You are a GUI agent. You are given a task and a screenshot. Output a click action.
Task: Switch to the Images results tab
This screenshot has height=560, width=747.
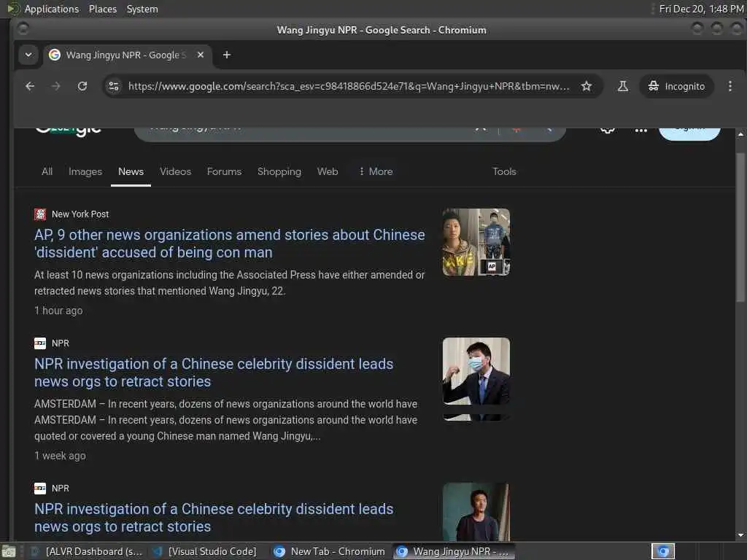85,171
